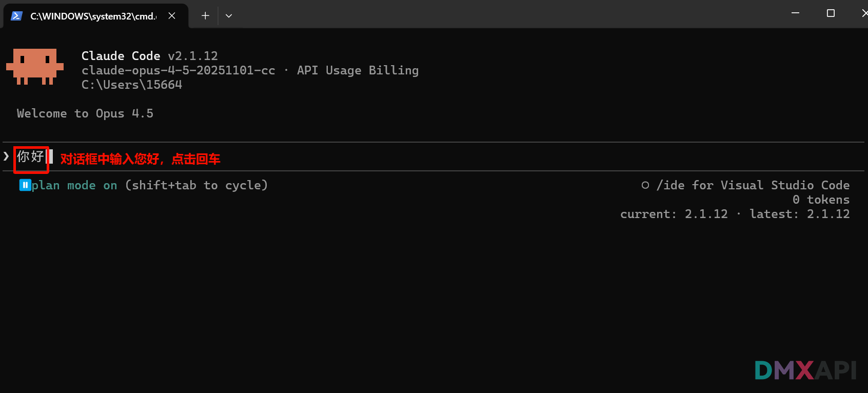Click the DMXAPI watermark logo

click(805, 370)
